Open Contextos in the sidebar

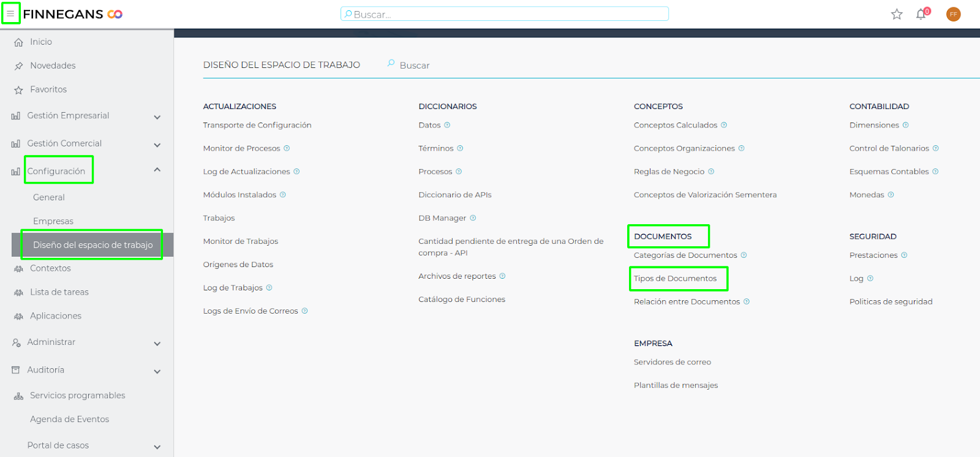click(50, 268)
